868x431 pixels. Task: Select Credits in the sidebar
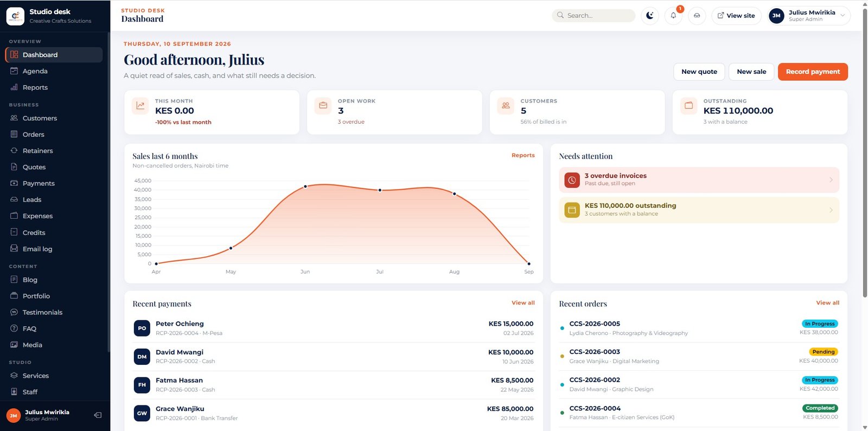[x=54, y=233]
